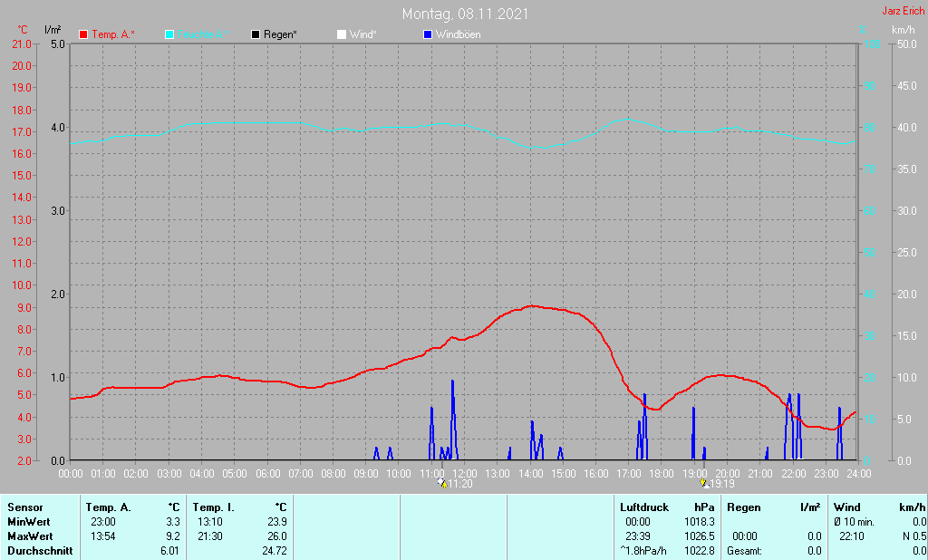The image size is (928, 560).
Task: Select the Durchschnitt row label
Action: tap(39, 551)
